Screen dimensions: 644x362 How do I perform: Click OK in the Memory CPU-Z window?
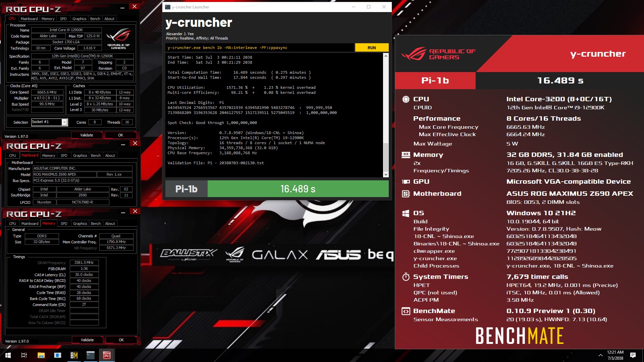point(121,340)
